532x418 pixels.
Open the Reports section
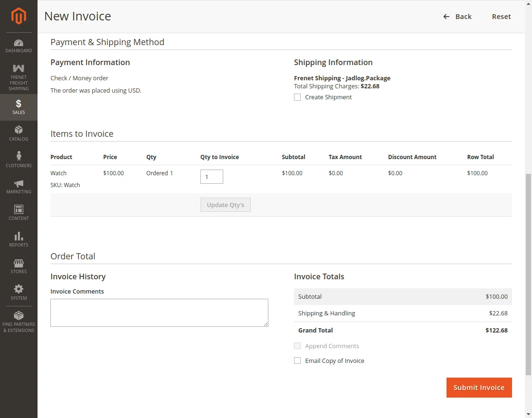click(x=19, y=240)
